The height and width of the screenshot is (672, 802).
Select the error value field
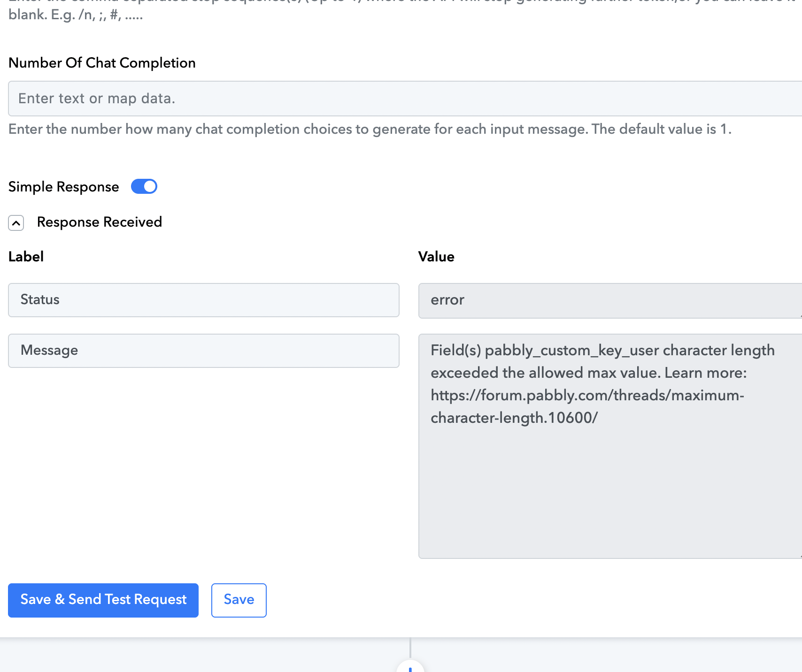coord(610,300)
